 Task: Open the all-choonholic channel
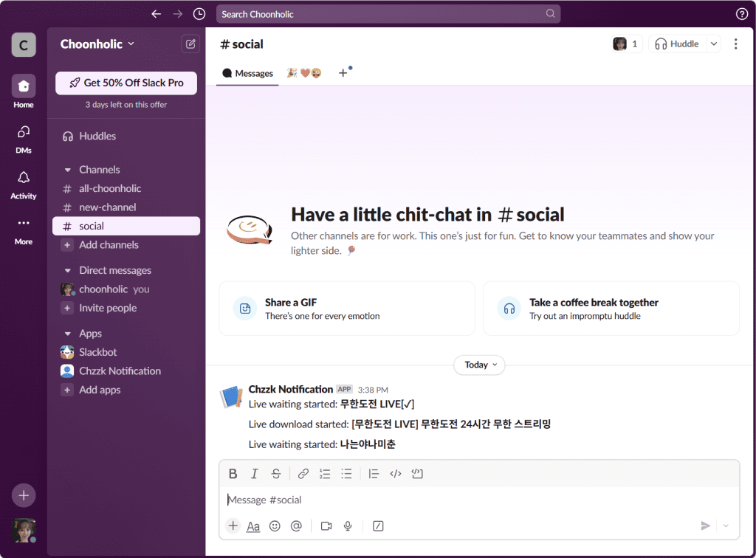point(126,188)
